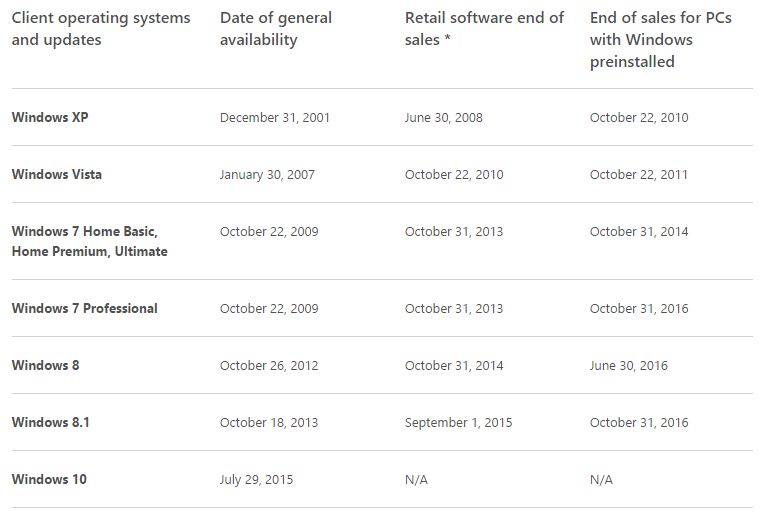
Task: Click the Windows 7 Professional row label
Action: click(84, 308)
